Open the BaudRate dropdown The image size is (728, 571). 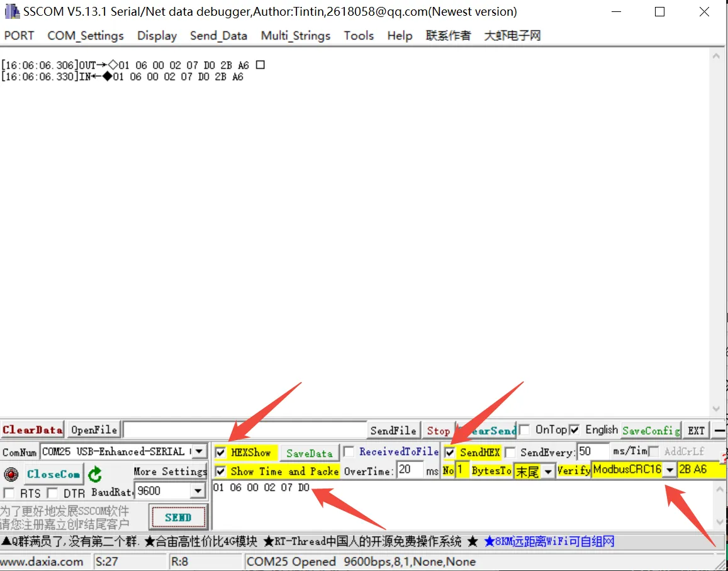coord(199,490)
